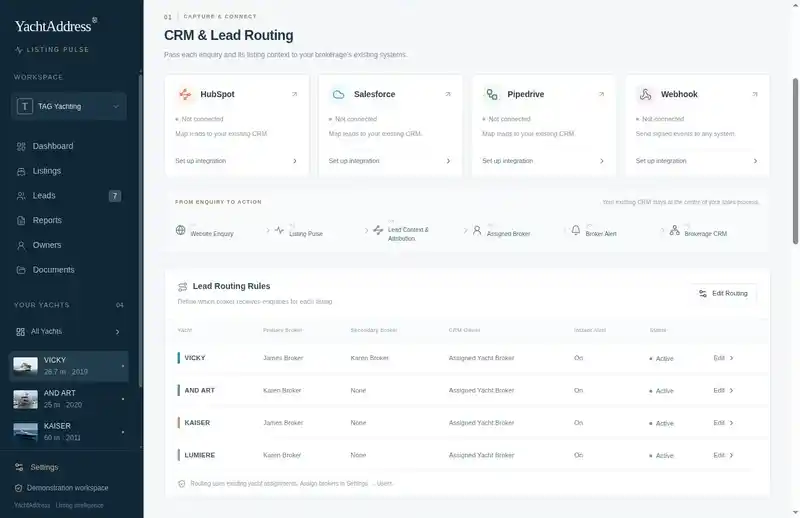Click the Pipedrive logo icon
Image resolution: width=800 pixels, height=518 pixels.
pyautogui.click(x=492, y=94)
